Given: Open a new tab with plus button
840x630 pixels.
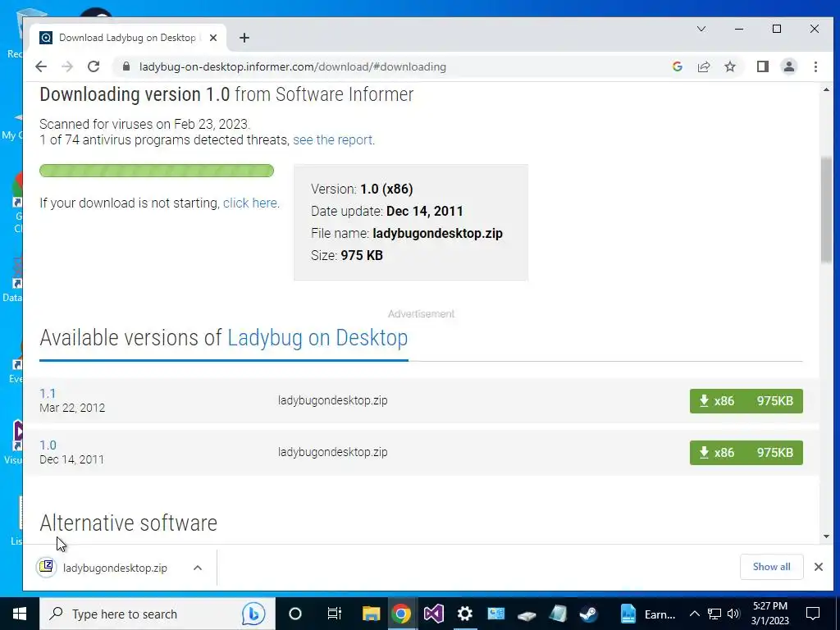Looking at the screenshot, I should point(244,38).
